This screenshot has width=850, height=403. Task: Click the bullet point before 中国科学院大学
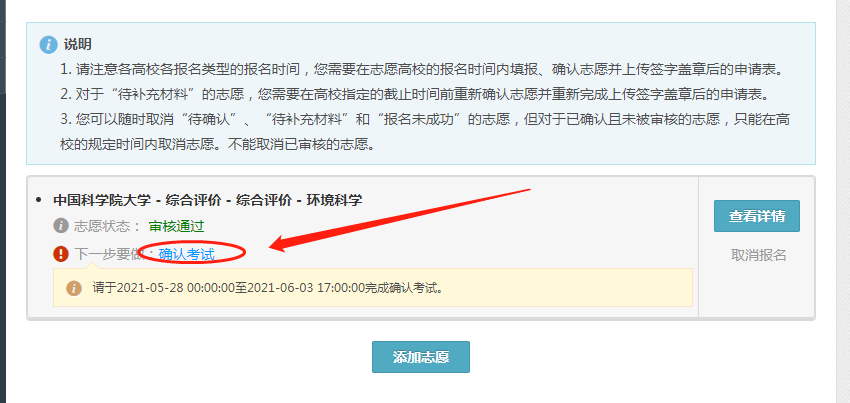(x=38, y=200)
